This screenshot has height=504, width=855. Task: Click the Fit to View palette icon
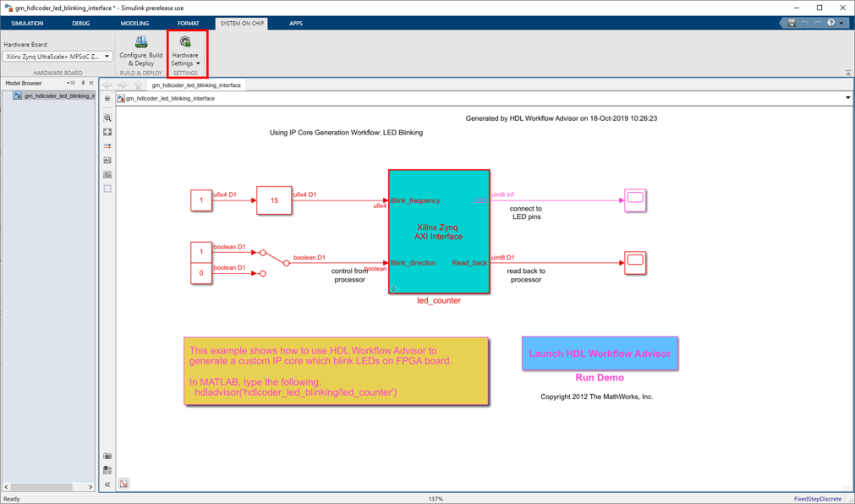point(107,132)
